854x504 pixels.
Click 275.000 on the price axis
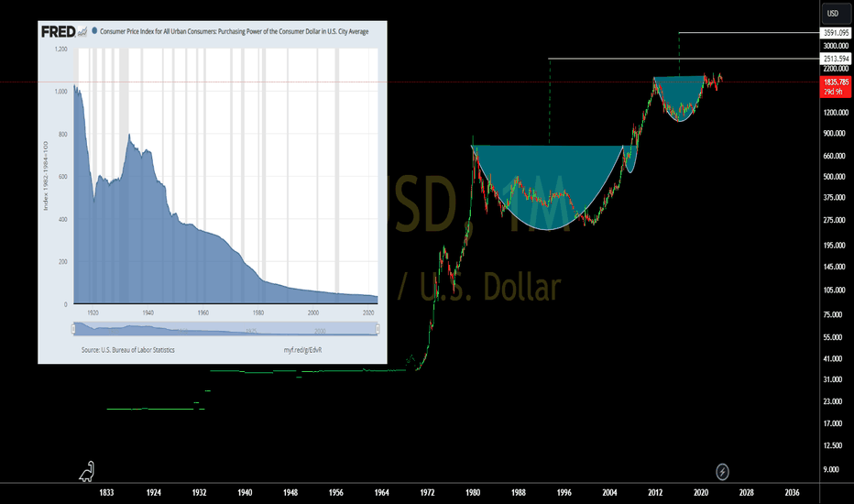tap(835, 220)
